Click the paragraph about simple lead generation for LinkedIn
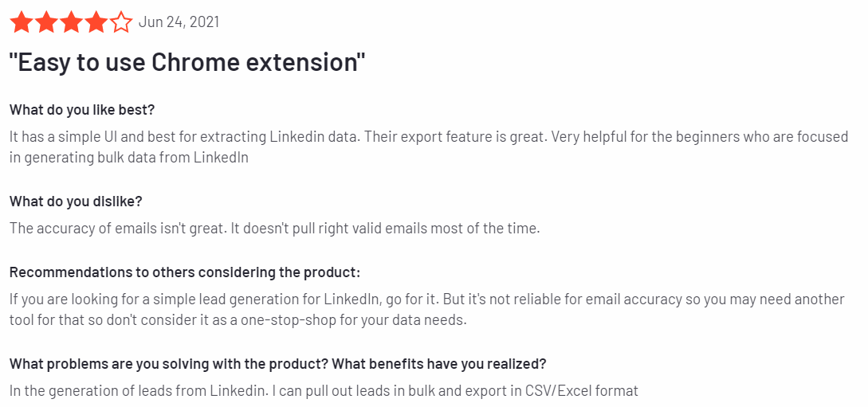 click(x=427, y=310)
